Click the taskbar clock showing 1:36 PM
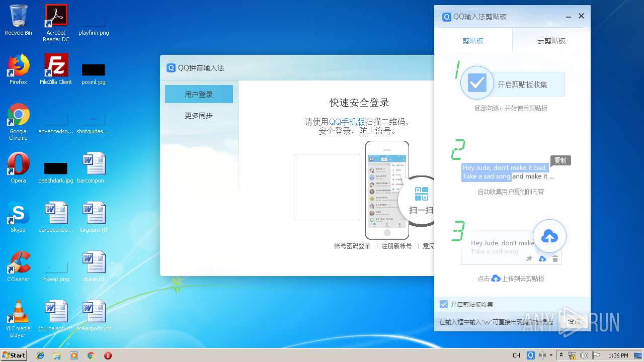Screen dimensions: 644x362 [618, 355]
